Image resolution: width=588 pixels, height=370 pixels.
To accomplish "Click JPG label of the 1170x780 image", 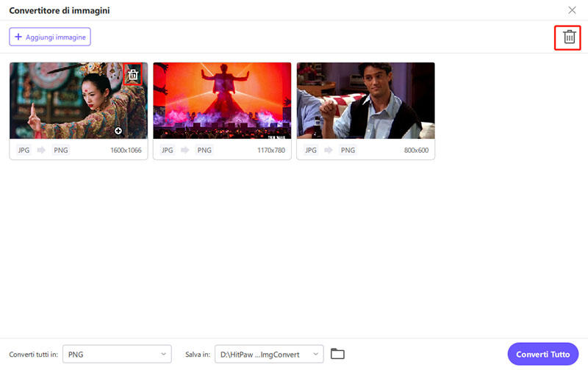I will click(x=168, y=150).
